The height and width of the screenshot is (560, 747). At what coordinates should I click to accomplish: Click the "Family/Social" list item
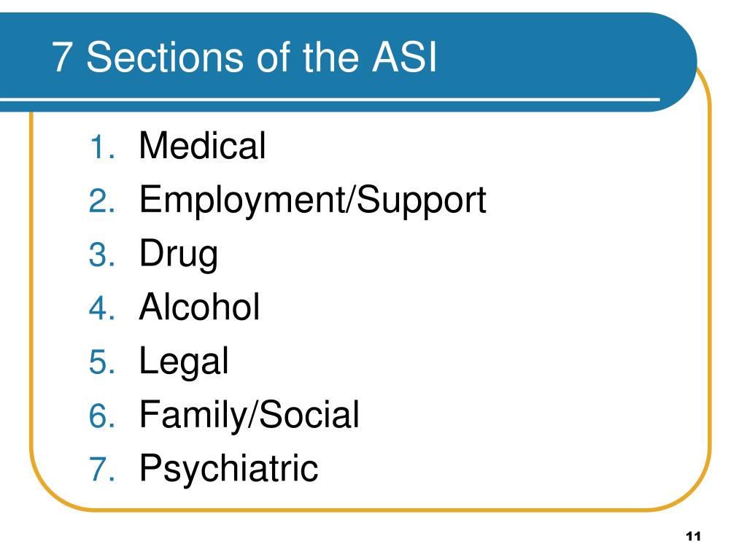pyautogui.click(x=249, y=415)
